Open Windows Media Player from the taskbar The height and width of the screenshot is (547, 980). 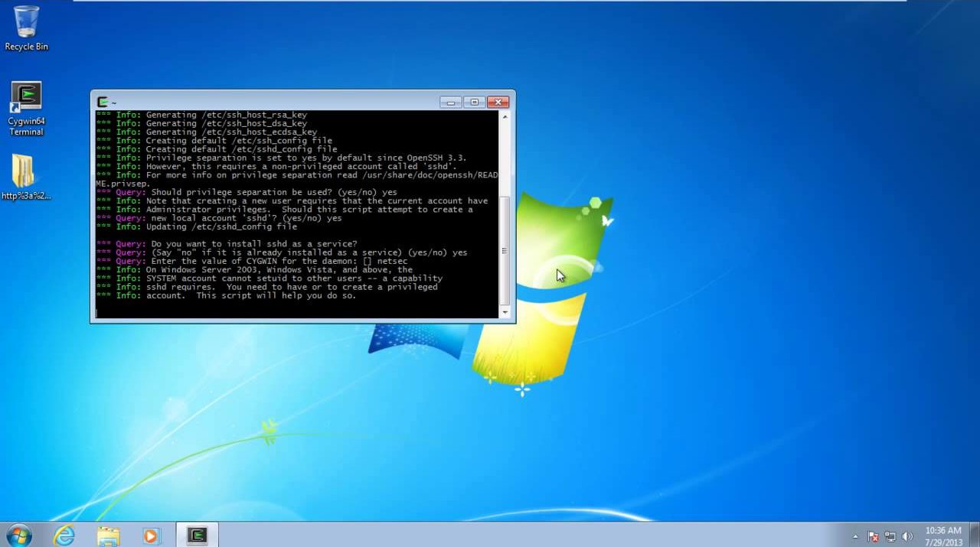coord(152,535)
